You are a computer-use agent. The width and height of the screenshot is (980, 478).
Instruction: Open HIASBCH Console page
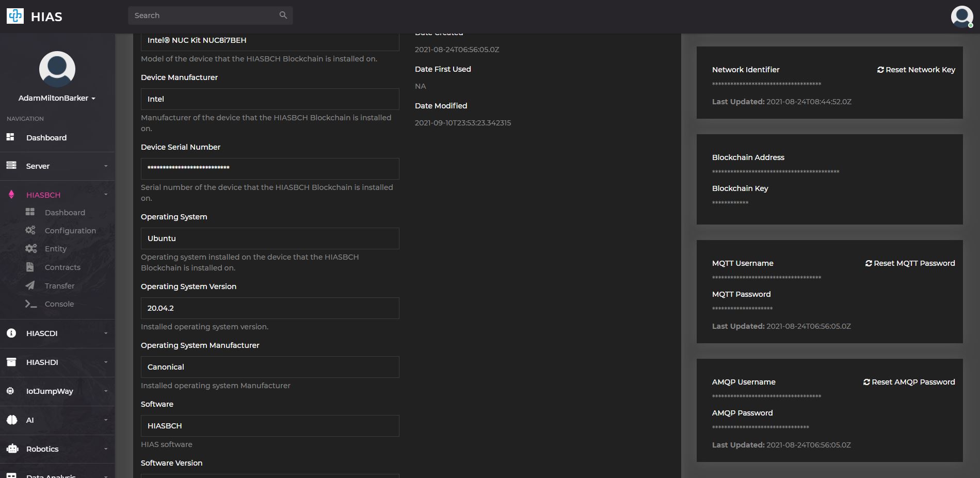click(59, 304)
